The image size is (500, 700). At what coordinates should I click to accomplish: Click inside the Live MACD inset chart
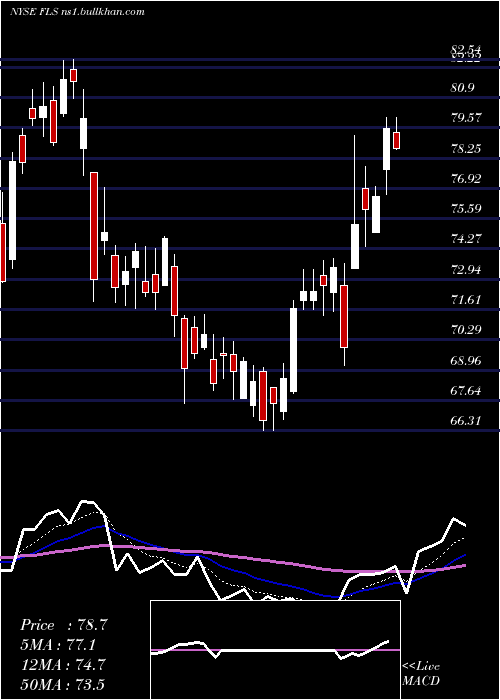coord(275,650)
